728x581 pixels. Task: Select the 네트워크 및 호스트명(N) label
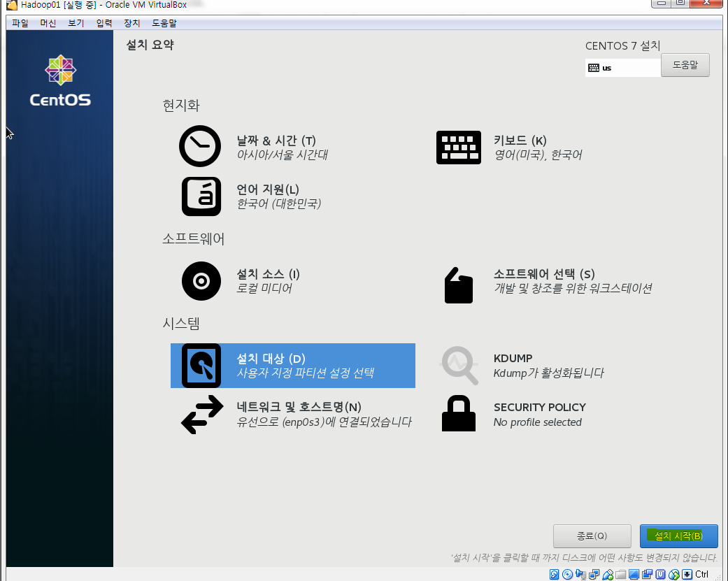[x=299, y=407]
